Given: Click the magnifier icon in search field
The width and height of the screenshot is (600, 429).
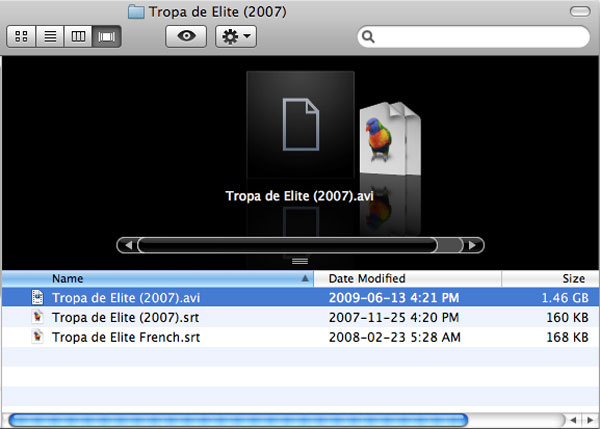Looking at the screenshot, I should click(368, 37).
